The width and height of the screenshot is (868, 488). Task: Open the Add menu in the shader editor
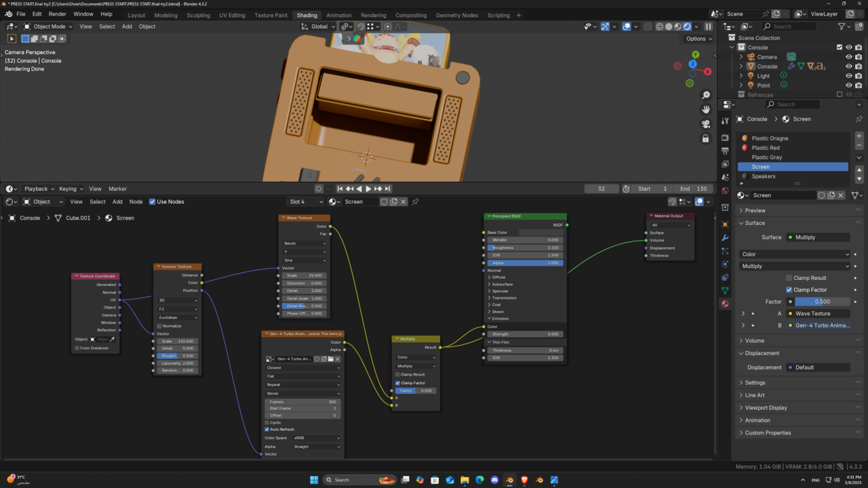click(x=118, y=201)
